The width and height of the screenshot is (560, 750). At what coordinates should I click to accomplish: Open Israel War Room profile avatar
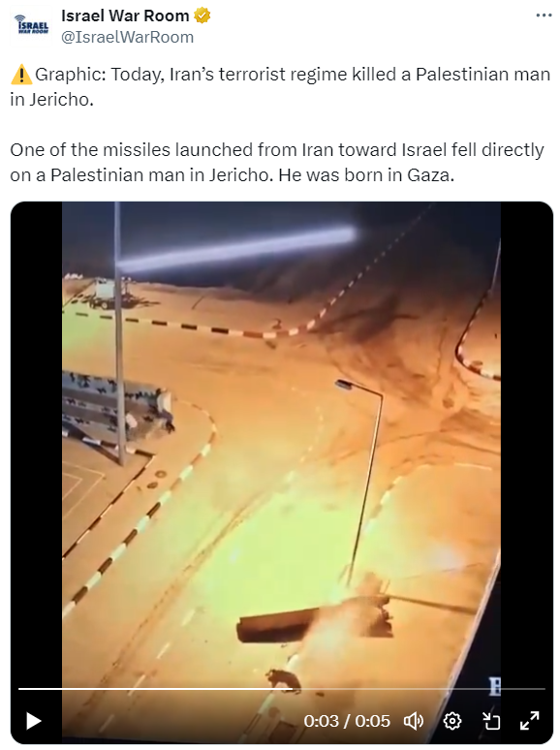coord(31,26)
